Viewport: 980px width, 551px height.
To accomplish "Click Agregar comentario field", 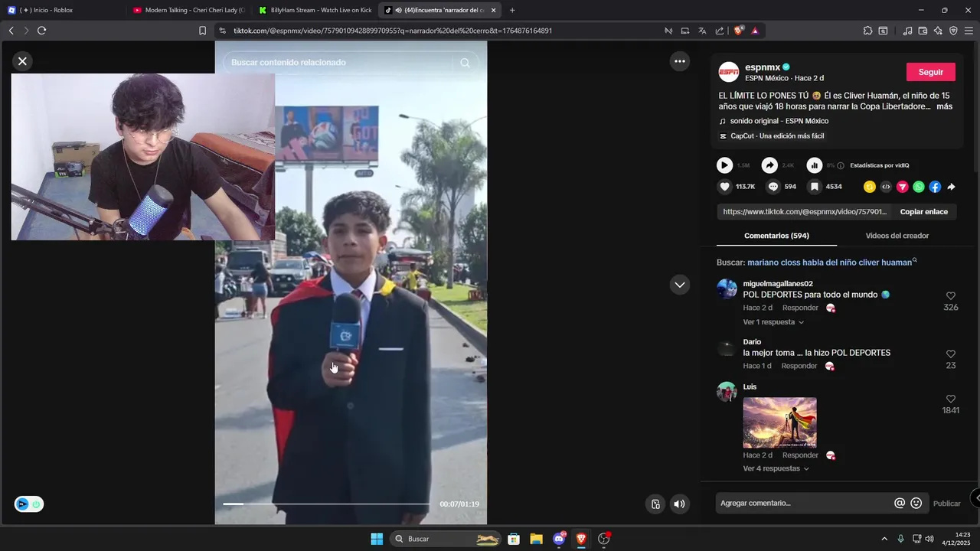I will [x=804, y=503].
